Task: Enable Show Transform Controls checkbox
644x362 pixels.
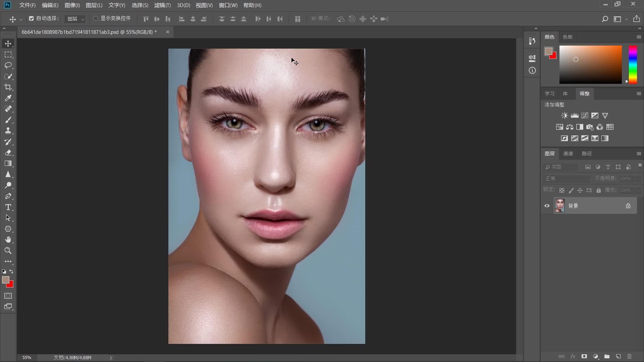Action: pos(96,18)
